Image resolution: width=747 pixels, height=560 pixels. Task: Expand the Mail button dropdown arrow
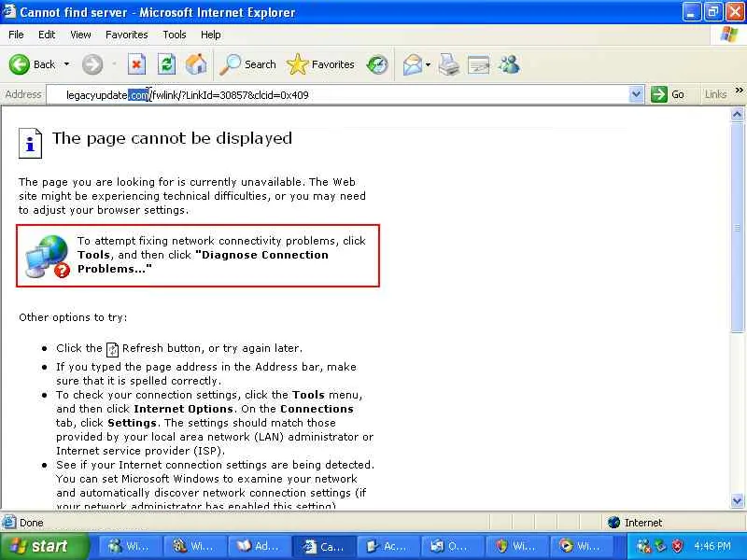click(428, 64)
